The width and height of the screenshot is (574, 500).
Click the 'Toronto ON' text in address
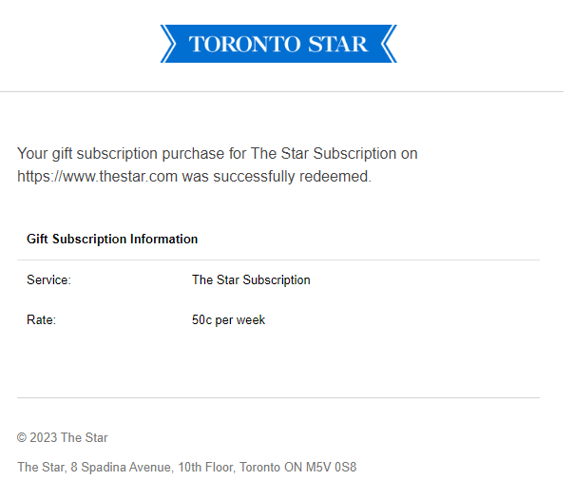(271, 467)
